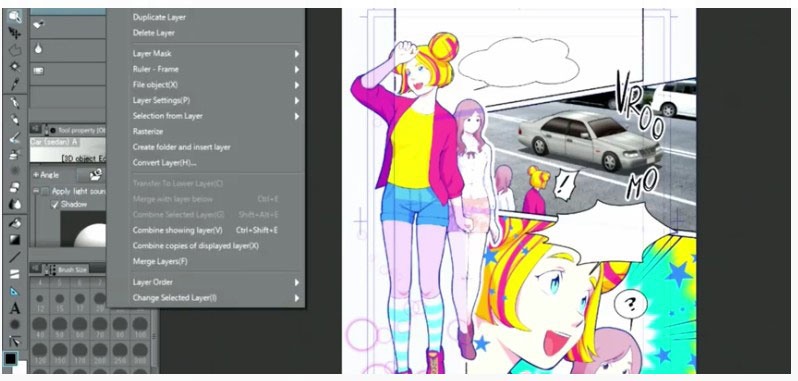Select the black foreground color swatch
This screenshot has width=798, height=381.
[10, 358]
